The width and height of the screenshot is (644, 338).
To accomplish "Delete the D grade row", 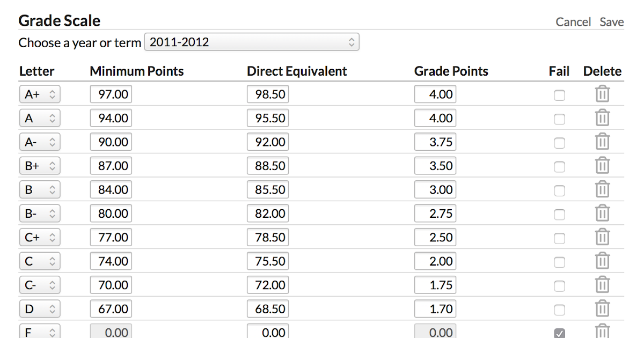I will click(602, 308).
